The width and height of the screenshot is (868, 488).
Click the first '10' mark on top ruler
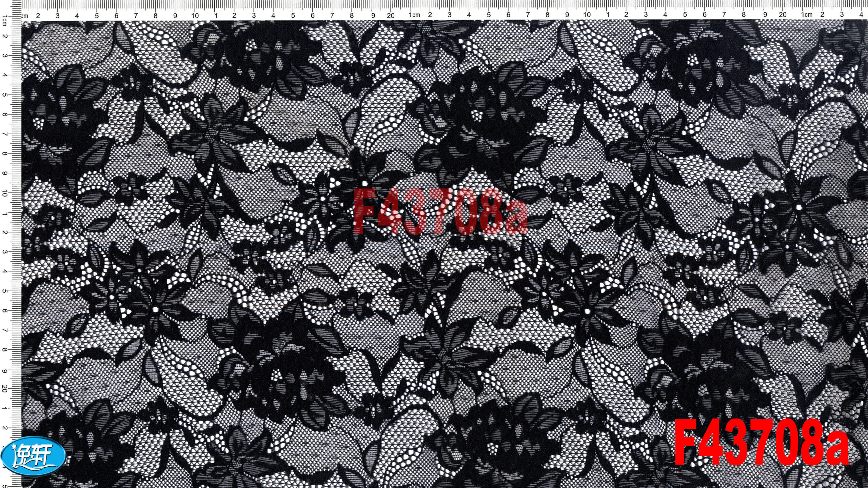(195, 16)
